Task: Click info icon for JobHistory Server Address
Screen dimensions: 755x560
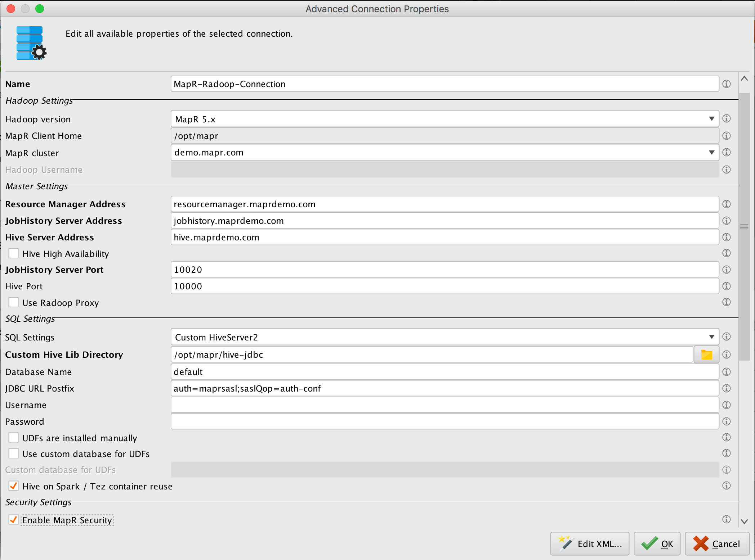Action: click(x=727, y=221)
